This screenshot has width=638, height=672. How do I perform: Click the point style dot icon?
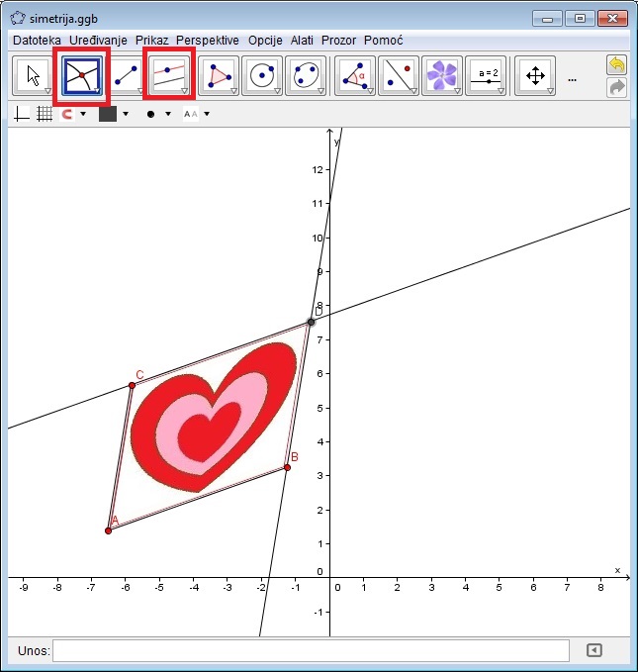point(150,114)
